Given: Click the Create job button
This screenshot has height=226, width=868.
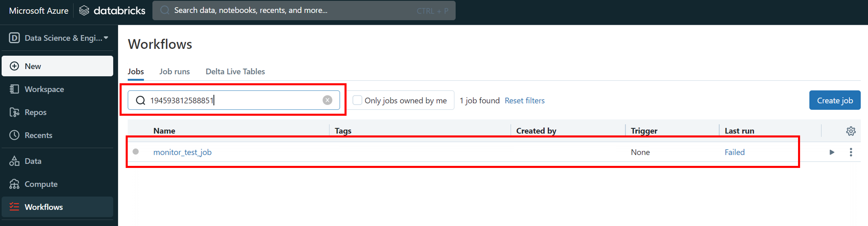Looking at the screenshot, I should point(834,100).
